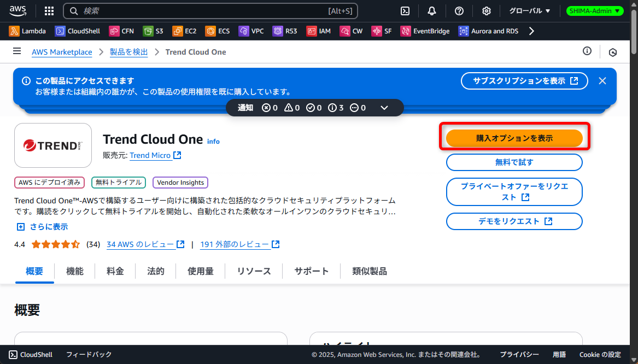The image size is (638, 364).
Task: Select the 概要 tab
Action: (x=34, y=271)
